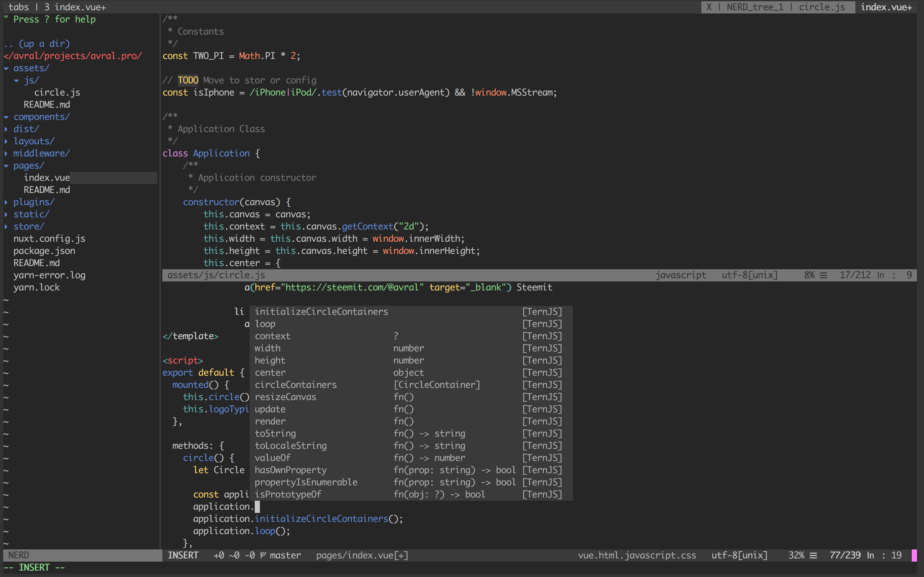Expand the components/ folder node
The image size is (924, 577).
click(41, 116)
